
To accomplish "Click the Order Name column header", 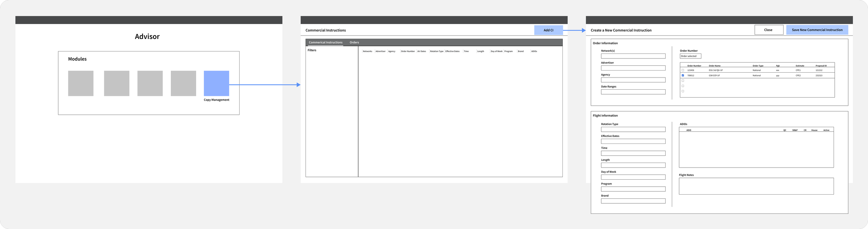I will pos(715,66).
